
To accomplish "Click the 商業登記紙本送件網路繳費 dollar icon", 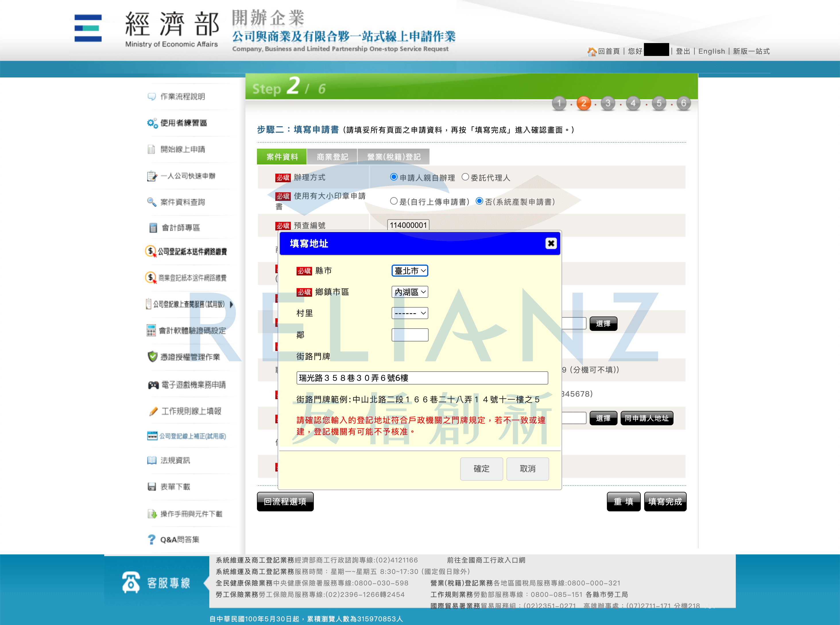I will pyautogui.click(x=151, y=278).
